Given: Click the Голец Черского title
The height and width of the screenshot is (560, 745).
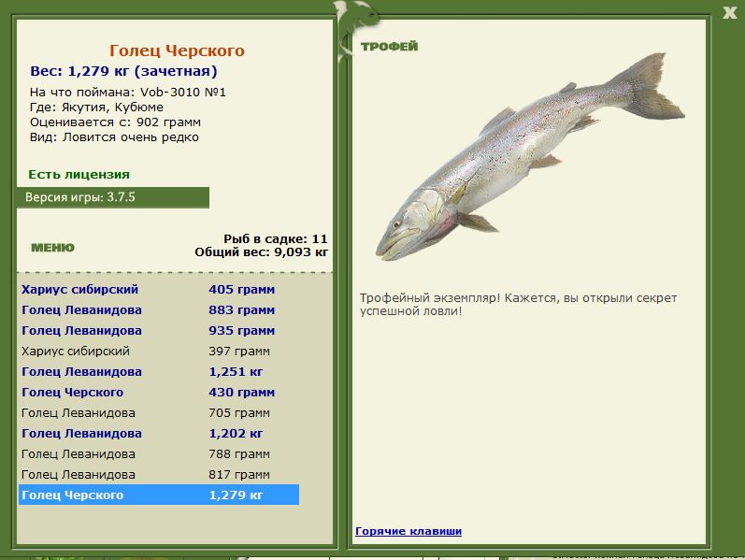Looking at the screenshot, I should [177, 50].
